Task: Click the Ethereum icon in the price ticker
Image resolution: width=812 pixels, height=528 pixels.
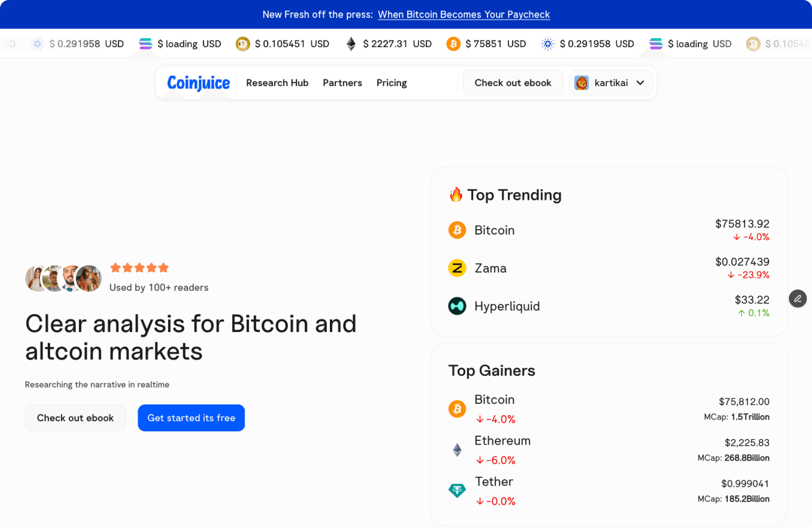Action: [351, 44]
